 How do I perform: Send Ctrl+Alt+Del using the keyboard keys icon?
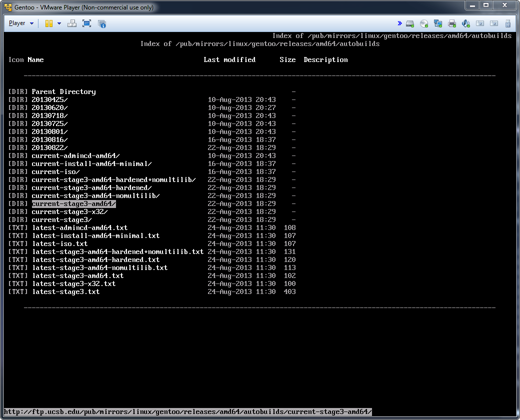click(71, 23)
